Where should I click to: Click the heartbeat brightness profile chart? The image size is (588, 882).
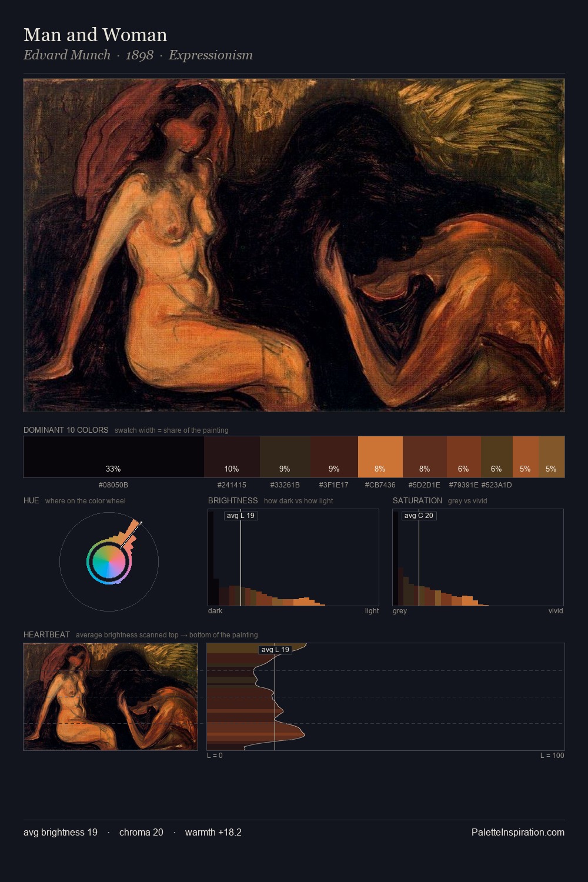[x=386, y=697]
